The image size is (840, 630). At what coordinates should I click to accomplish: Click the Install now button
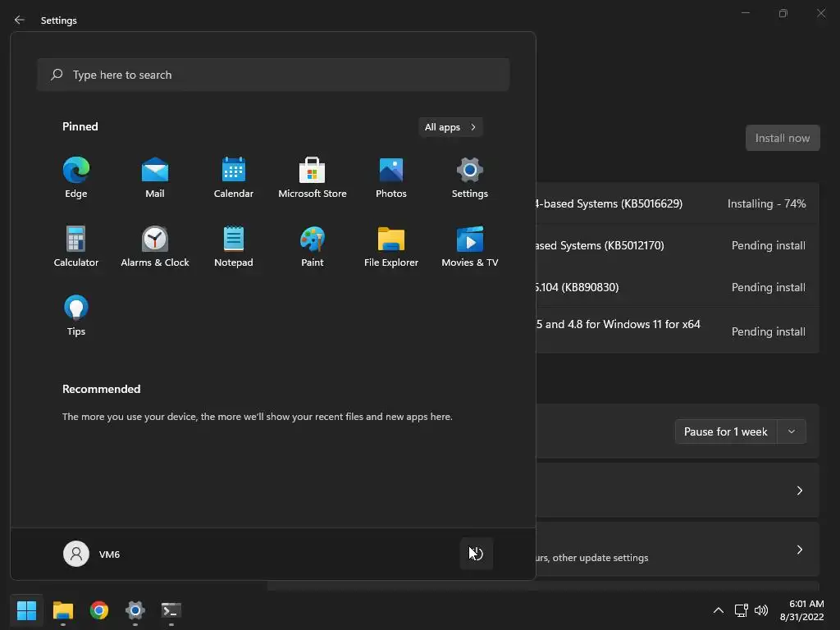click(x=783, y=138)
